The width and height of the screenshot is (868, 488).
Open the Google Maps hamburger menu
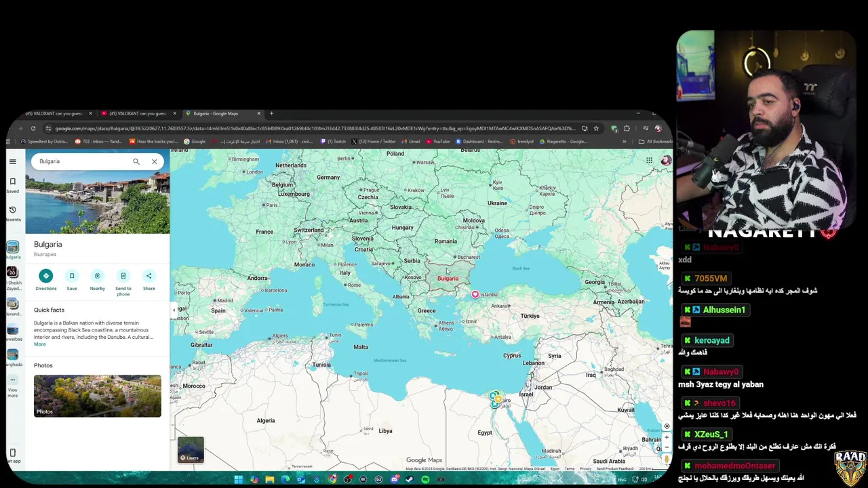point(12,161)
